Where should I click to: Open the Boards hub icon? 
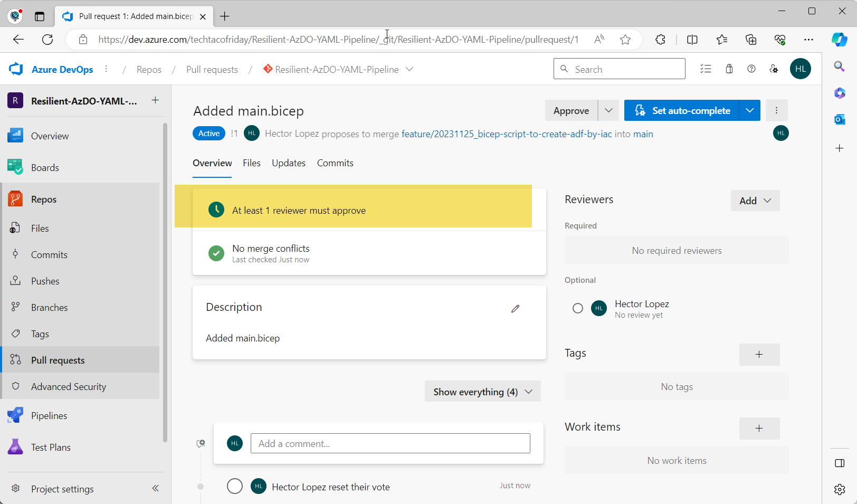[15, 167]
